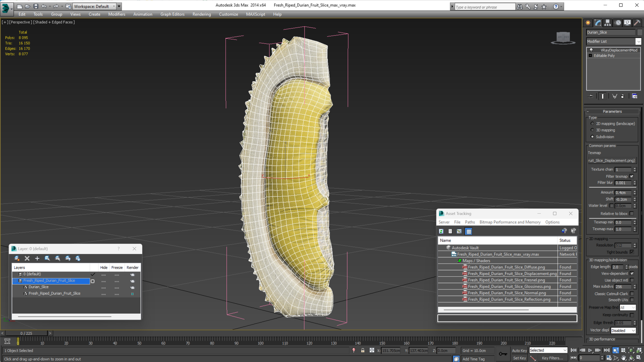644x362 pixels.
Task: Open the Rendering menu
Action: point(202,14)
